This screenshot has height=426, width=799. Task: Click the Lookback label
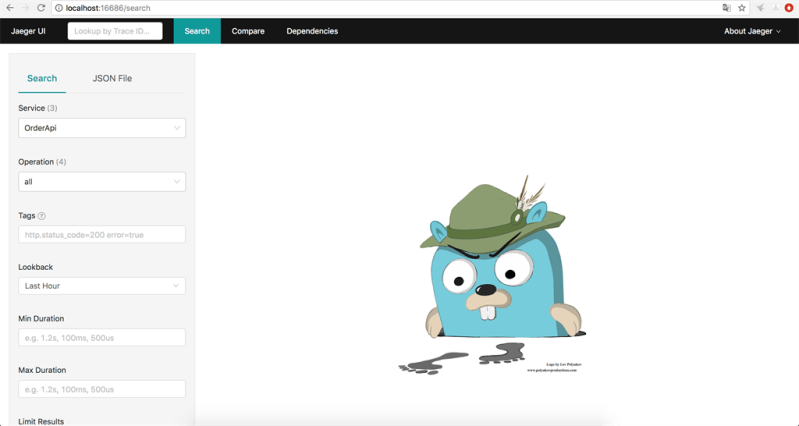pos(36,267)
